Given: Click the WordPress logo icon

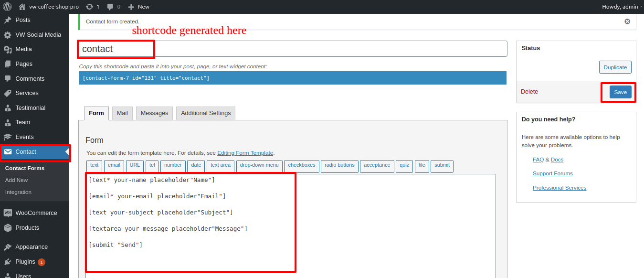Looking at the screenshot, I should (x=8, y=7).
